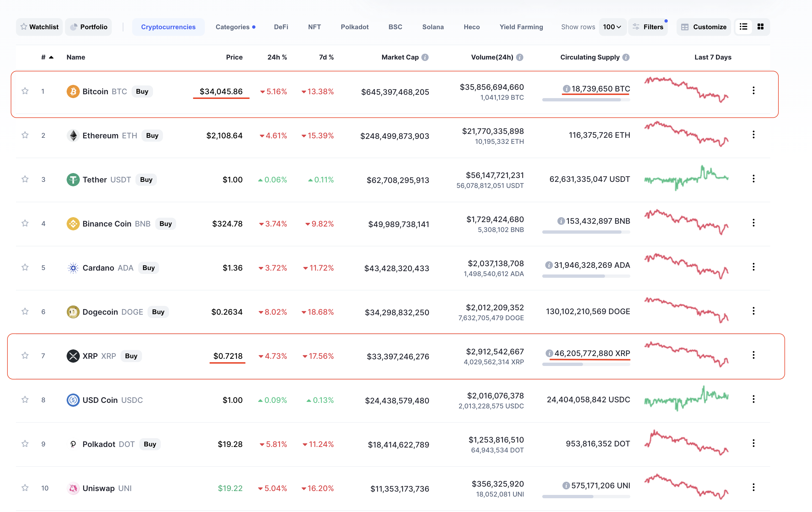The width and height of the screenshot is (812, 512).
Task: Click the Tether coin logo
Action: 73,179
